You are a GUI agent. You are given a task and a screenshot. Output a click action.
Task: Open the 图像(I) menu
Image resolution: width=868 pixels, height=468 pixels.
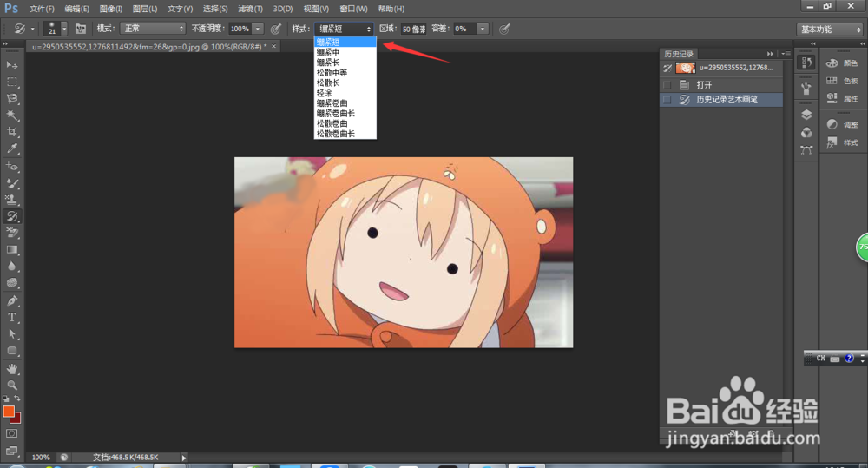[x=111, y=9]
